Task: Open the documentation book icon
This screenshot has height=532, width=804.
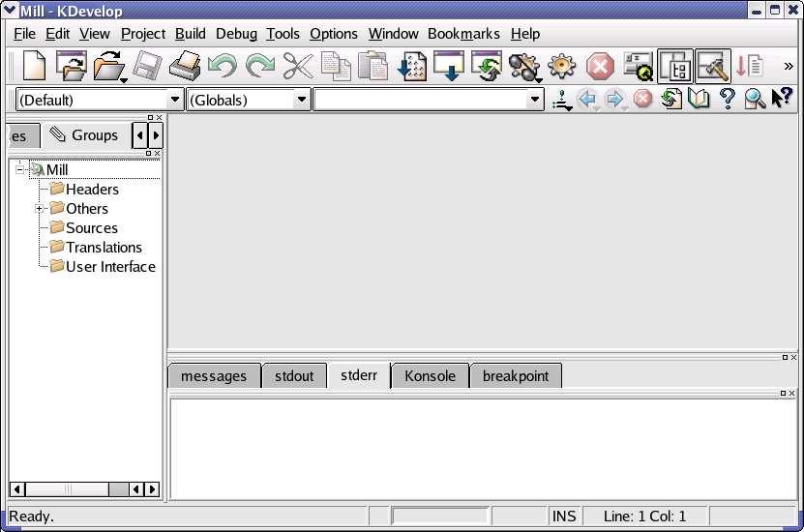Action: click(x=699, y=99)
